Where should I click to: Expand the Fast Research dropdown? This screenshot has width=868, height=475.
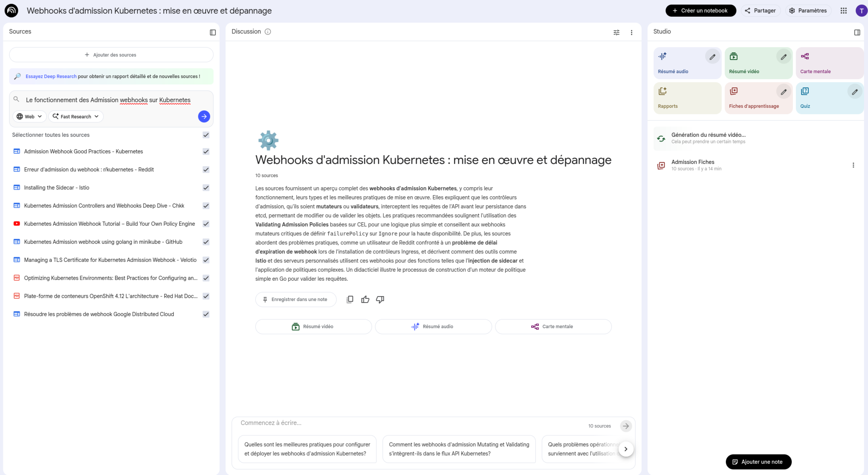pos(76,116)
